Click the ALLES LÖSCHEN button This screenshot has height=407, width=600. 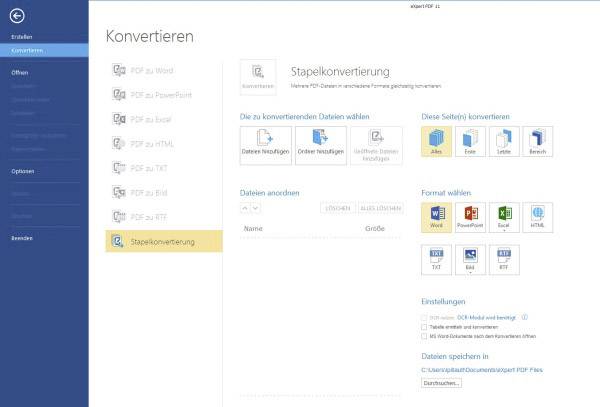click(x=381, y=208)
